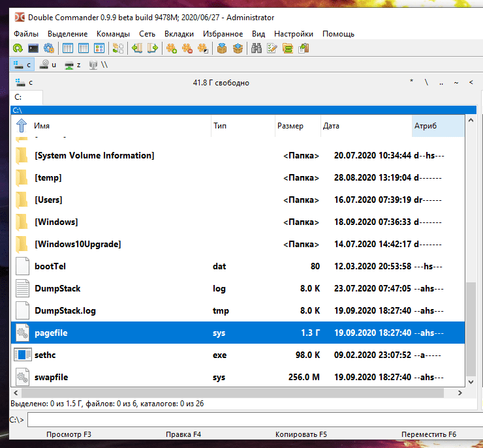Click select group icon with plus
Viewport: 483px width, 448px height.
pos(172,48)
